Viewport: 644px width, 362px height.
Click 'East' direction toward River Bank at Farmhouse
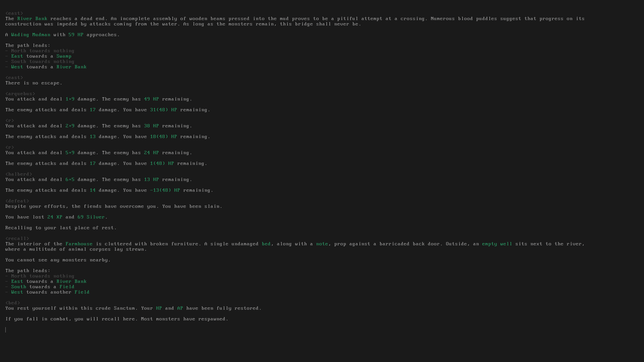[17, 282]
